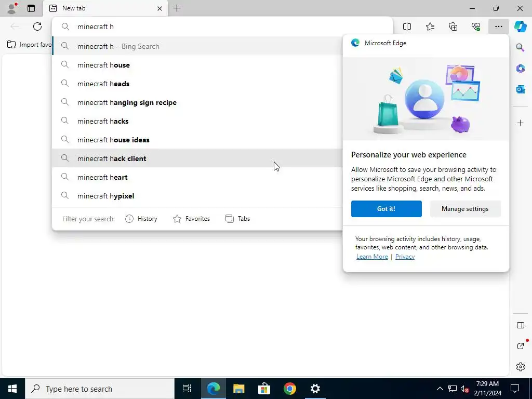532x399 pixels.
Task: Click the Import favorites bookmark item
Action: coord(29,45)
